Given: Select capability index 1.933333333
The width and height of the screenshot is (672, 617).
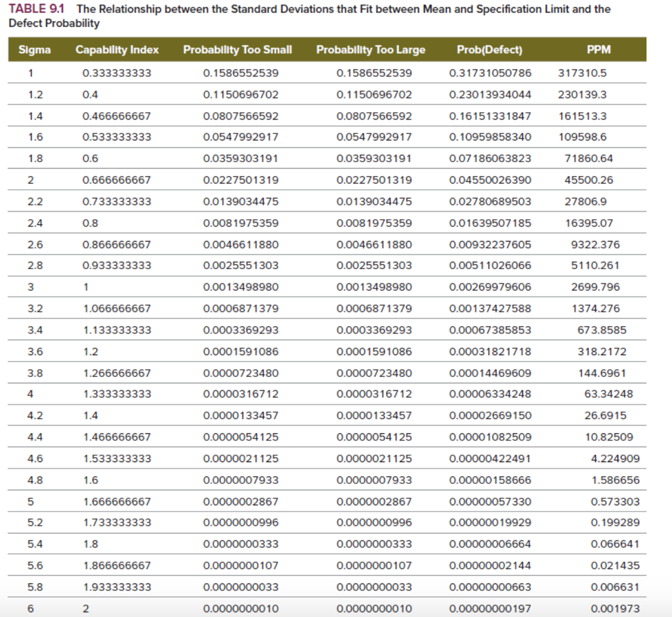Looking at the screenshot, I should (x=117, y=587).
